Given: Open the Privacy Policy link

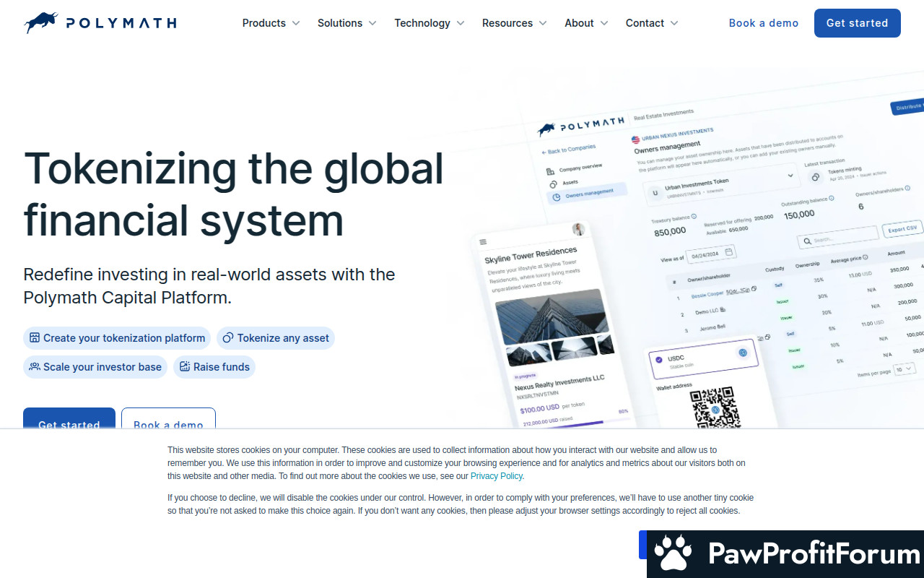Looking at the screenshot, I should 496,476.
